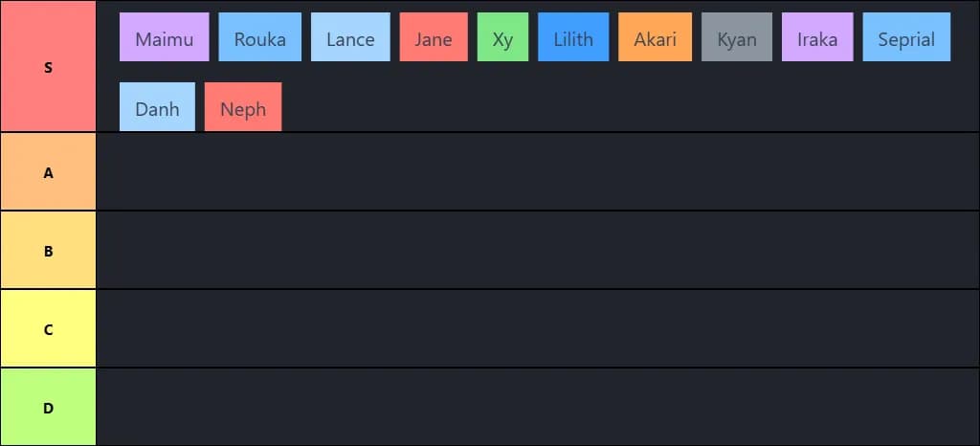The height and width of the screenshot is (446, 980).
Task: Select the Lilith tile
Action: pos(573,38)
